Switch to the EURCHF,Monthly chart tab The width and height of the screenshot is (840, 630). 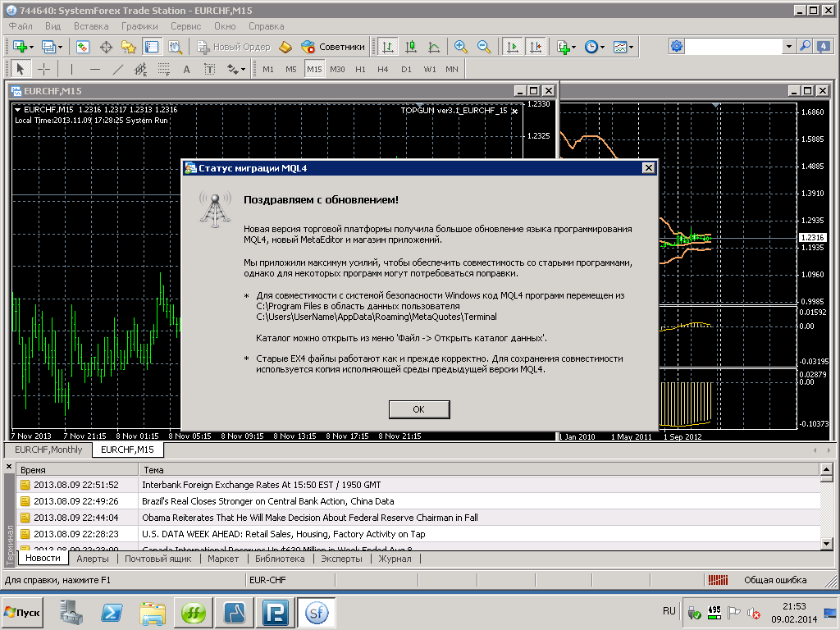(48, 450)
